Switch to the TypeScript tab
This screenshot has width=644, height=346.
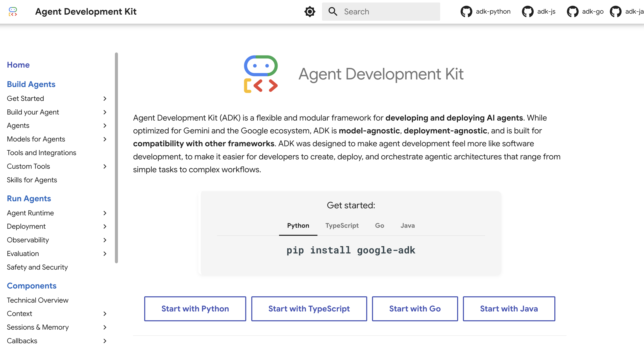click(x=342, y=225)
